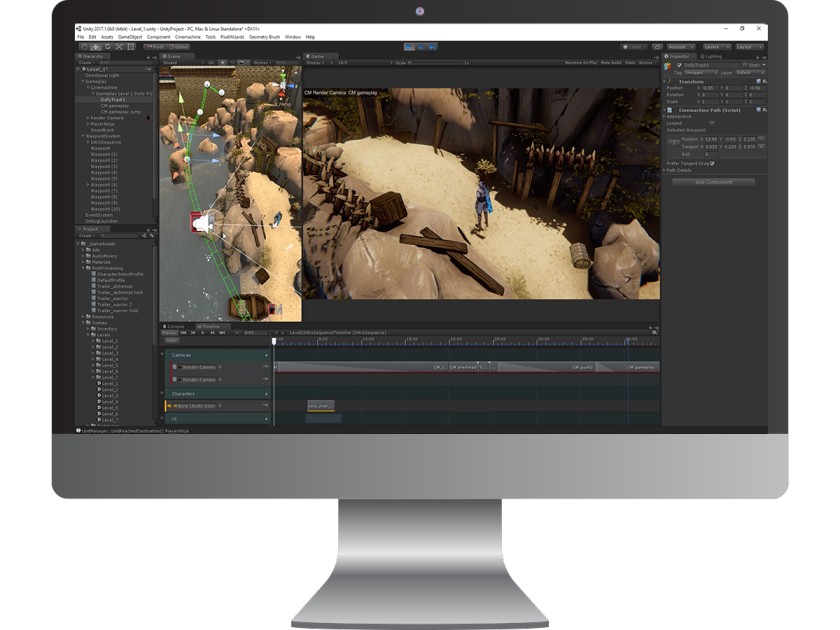840x630 pixels.
Task: Toggle Mute Audio in Game view
Action: tap(611, 63)
